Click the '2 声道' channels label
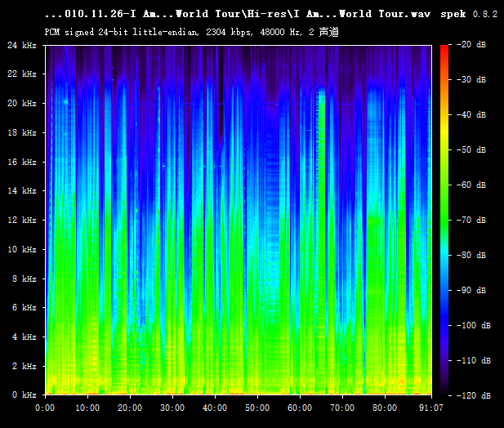 [324, 32]
